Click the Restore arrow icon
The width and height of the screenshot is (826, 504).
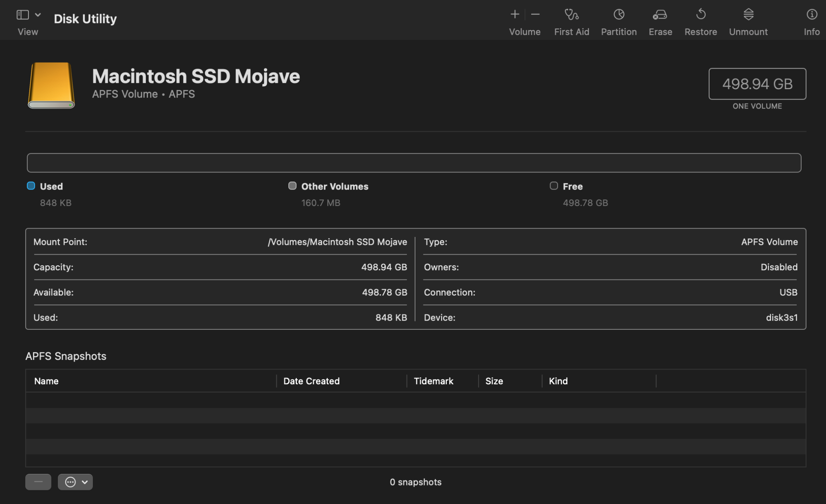tap(701, 14)
